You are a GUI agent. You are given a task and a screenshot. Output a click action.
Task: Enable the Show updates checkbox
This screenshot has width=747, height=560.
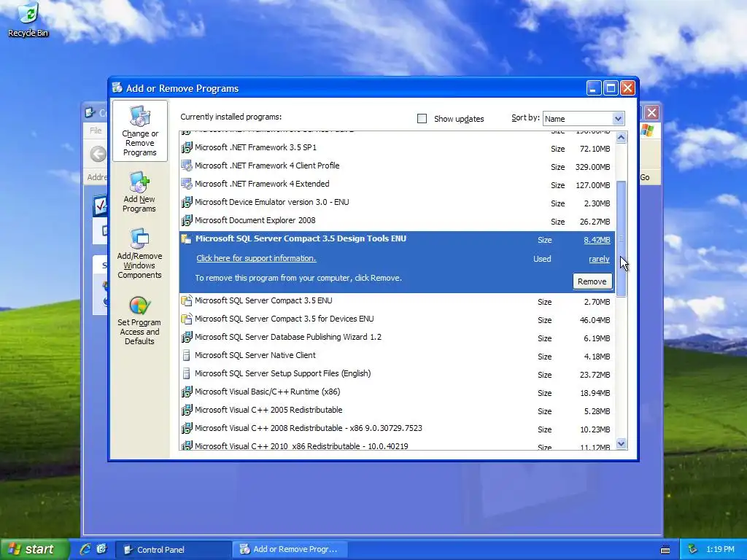pos(422,119)
